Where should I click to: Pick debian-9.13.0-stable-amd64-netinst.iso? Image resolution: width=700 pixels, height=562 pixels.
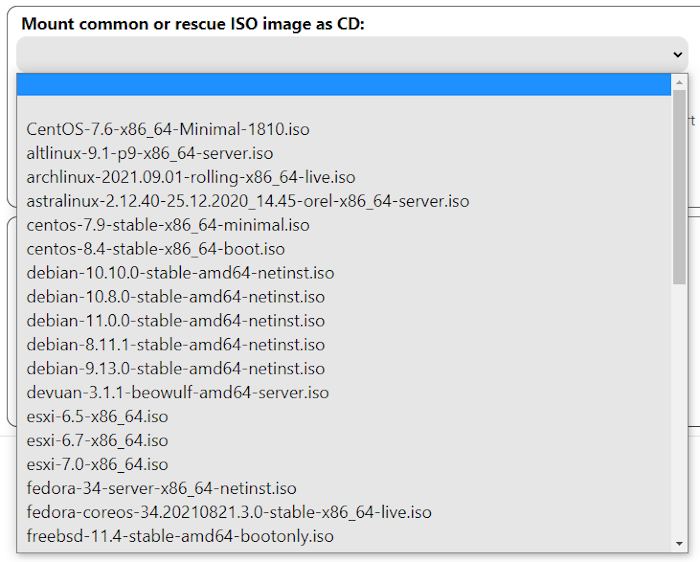(x=175, y=369)
